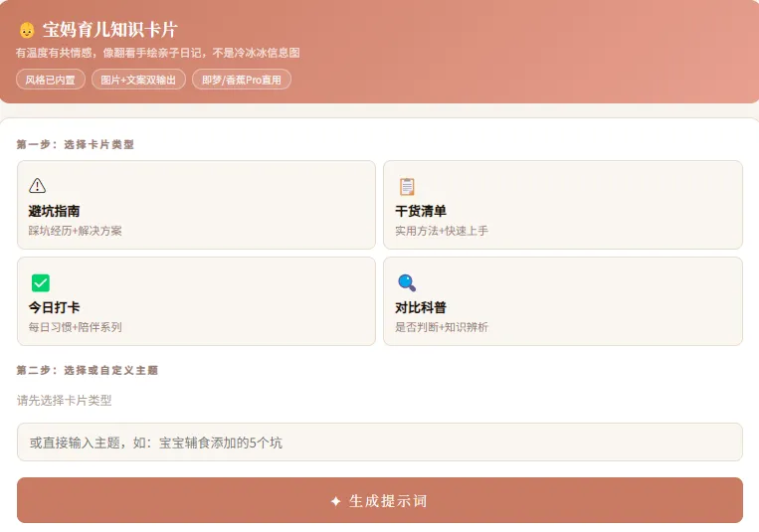Pick the 今日打卡 card type
759x532 pixels.
pos(196,301)
